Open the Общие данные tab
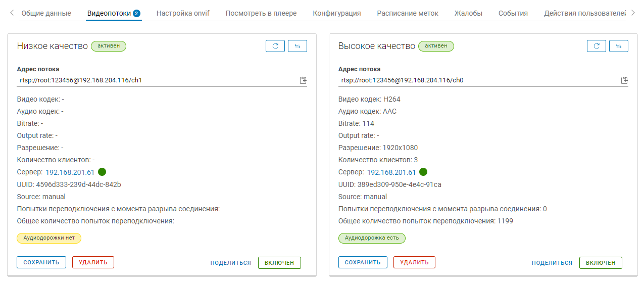Screen dimensions: 644x283 pos(45,13)
